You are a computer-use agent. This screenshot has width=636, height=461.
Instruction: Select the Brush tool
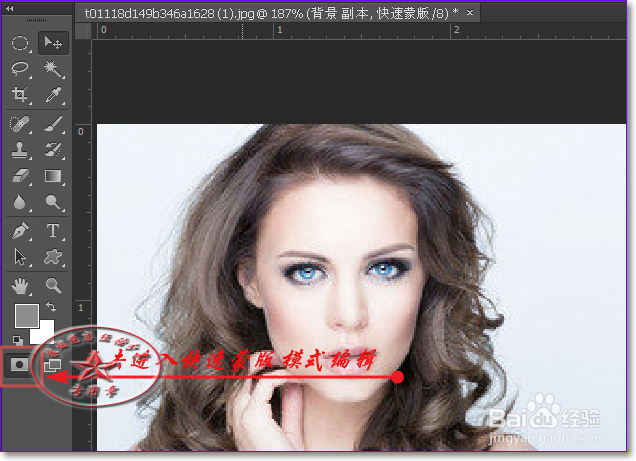[53, 124]
